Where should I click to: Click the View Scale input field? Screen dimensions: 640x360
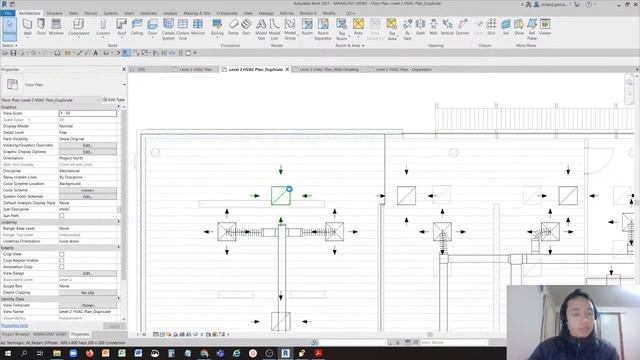click(88, 113)
